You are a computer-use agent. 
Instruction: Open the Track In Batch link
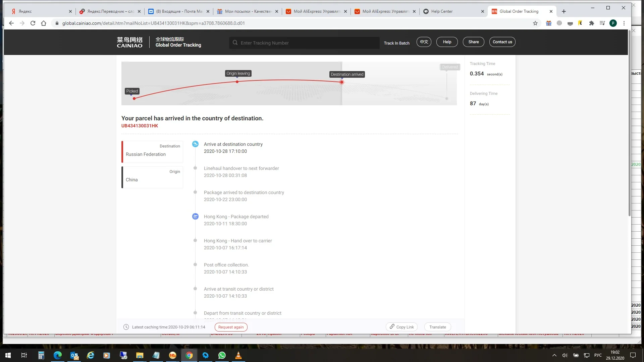click(x=396, y=43)
